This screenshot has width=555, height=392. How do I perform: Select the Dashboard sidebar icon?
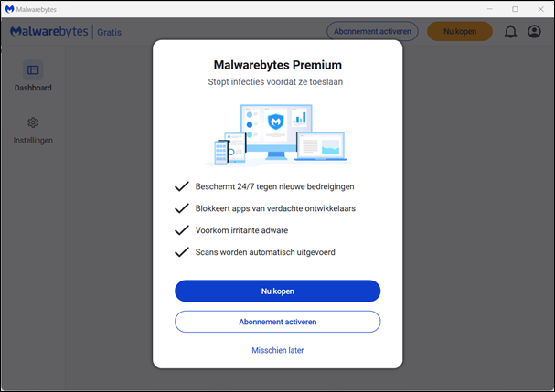33,70
